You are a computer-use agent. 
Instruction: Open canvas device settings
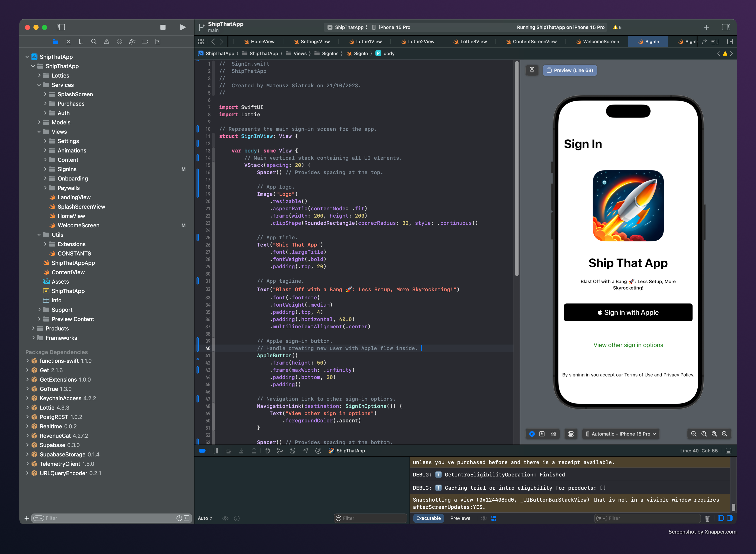tap(571, 434)
